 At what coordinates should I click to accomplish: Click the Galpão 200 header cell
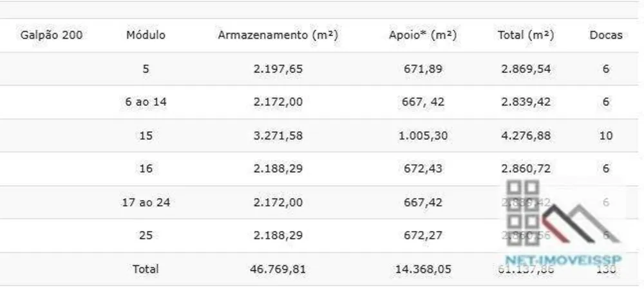pos(52,35)
